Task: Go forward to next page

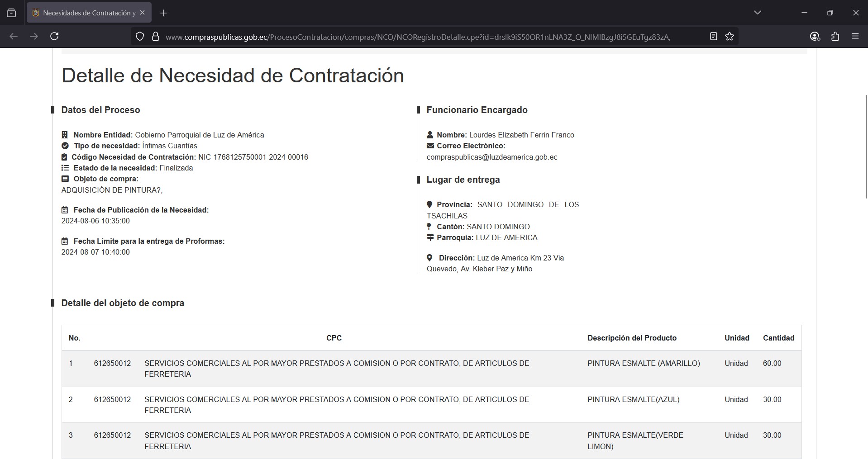Action: [x=34, y=36]
